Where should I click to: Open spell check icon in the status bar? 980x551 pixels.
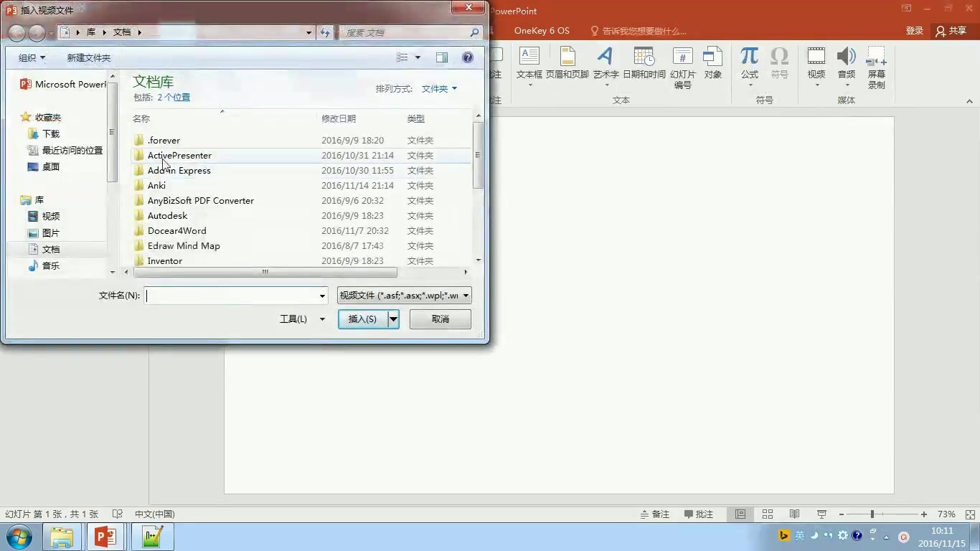[x=118, y=514]
